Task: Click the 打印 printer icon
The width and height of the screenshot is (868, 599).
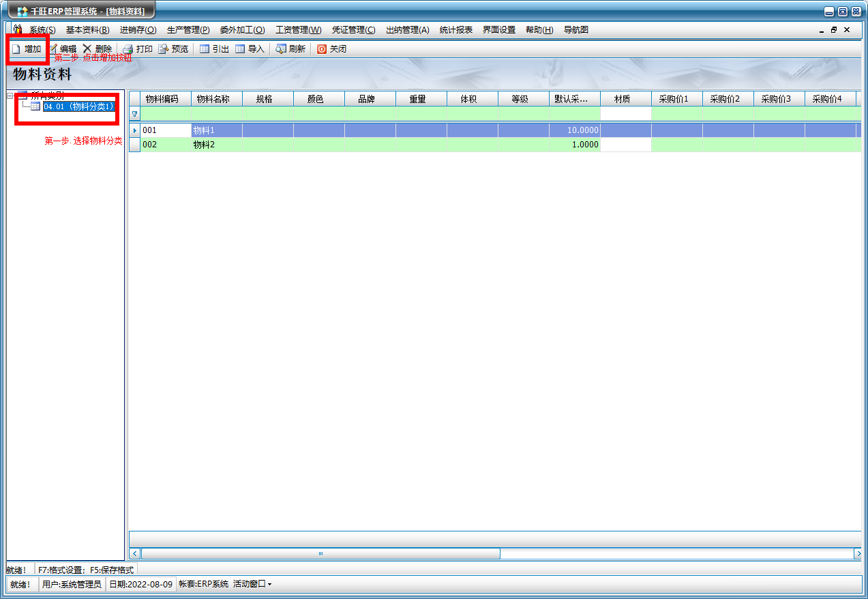Action: 128,49
